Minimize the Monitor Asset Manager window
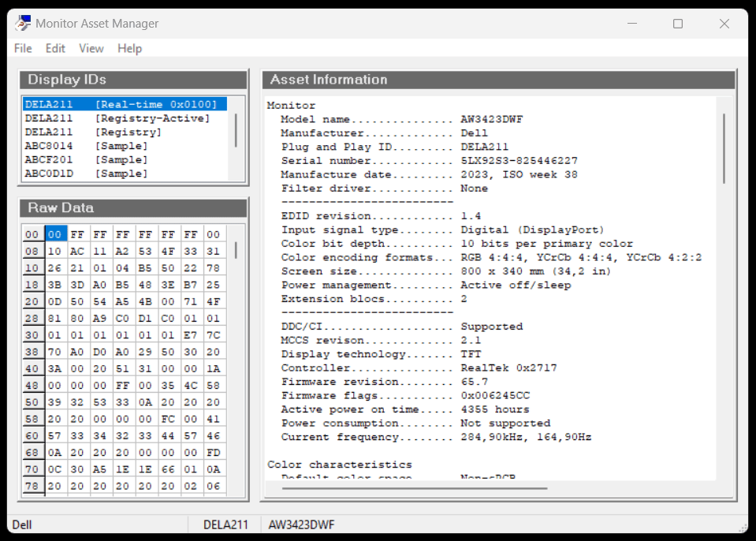 click(x=632, y=24)
